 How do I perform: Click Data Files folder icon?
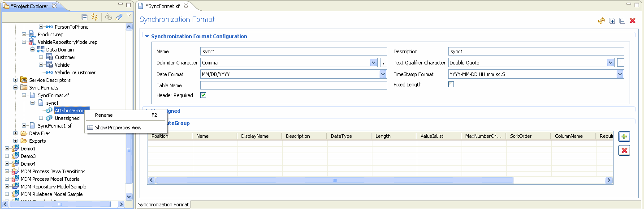[24, 133]
